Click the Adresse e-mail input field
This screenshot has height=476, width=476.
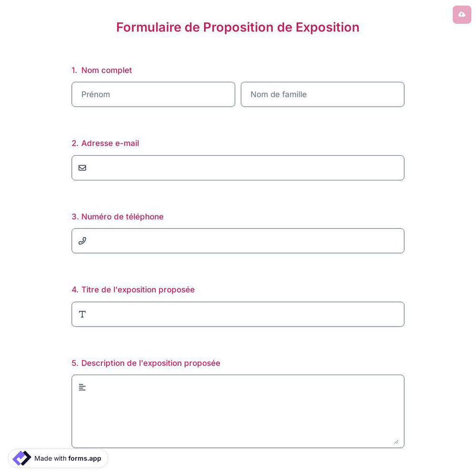tap(238, 168)
